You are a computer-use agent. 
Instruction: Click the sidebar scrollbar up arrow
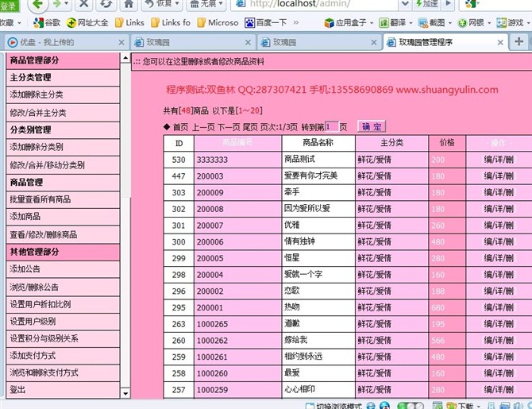[125, 58]
